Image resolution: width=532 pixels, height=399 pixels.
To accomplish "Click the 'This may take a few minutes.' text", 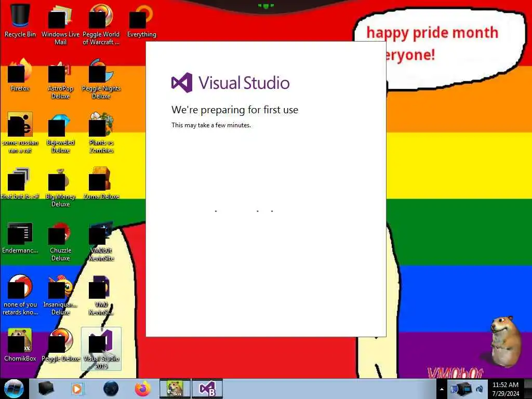I will (x=211, y=125).
